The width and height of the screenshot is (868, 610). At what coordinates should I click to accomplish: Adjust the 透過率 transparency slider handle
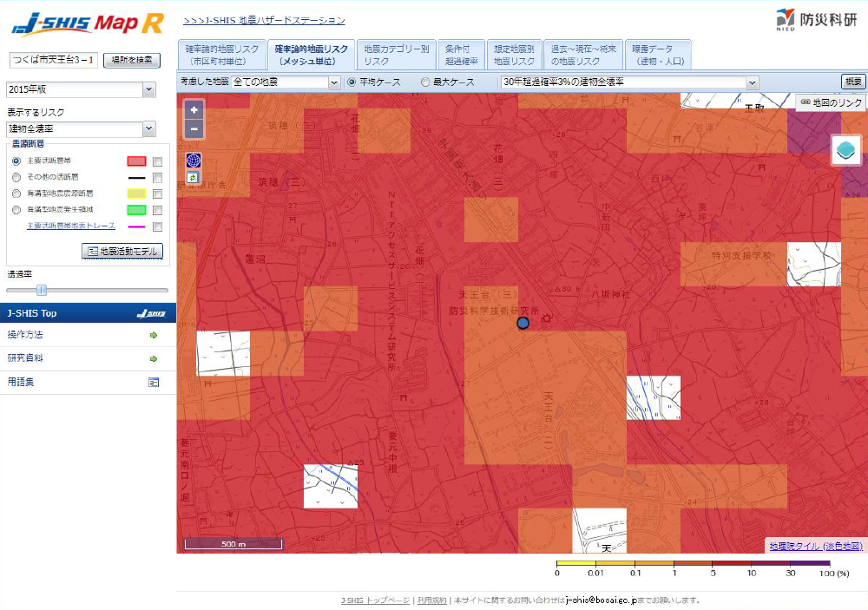point(41,290)
